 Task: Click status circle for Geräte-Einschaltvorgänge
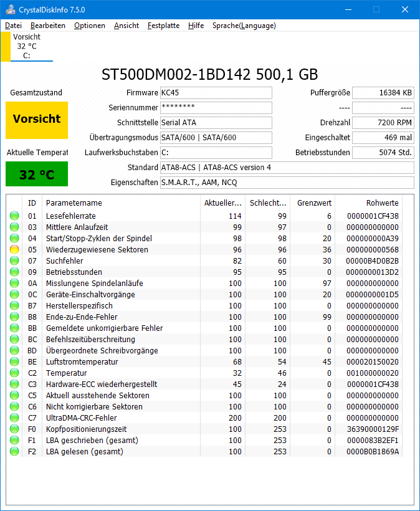pyautogui.click(x=14, y=294)
